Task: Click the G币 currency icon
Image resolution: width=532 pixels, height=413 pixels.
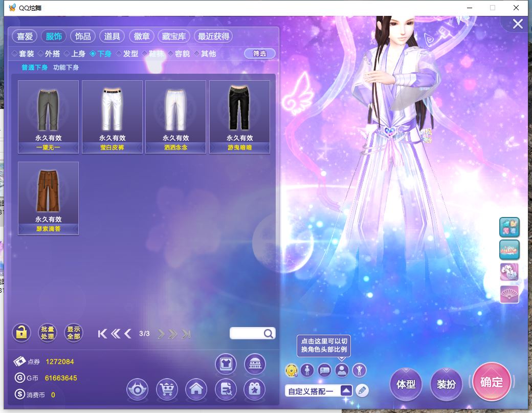Action: [19, 378]
